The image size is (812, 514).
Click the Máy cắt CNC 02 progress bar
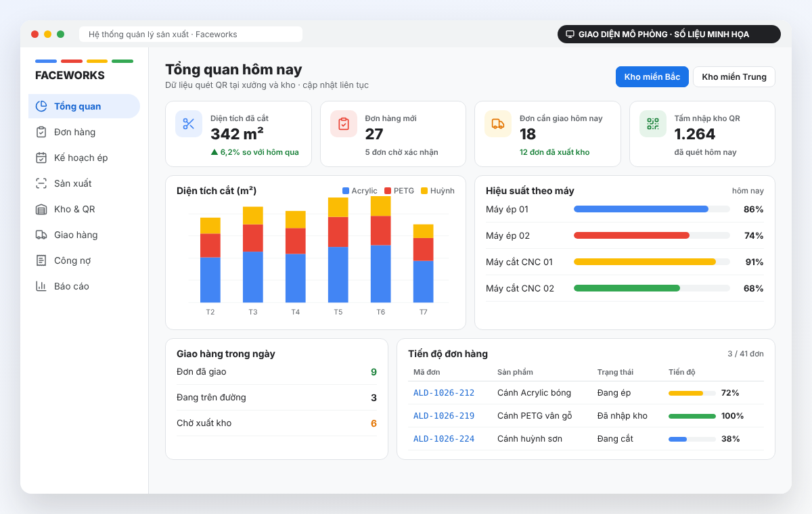[652, 288]
